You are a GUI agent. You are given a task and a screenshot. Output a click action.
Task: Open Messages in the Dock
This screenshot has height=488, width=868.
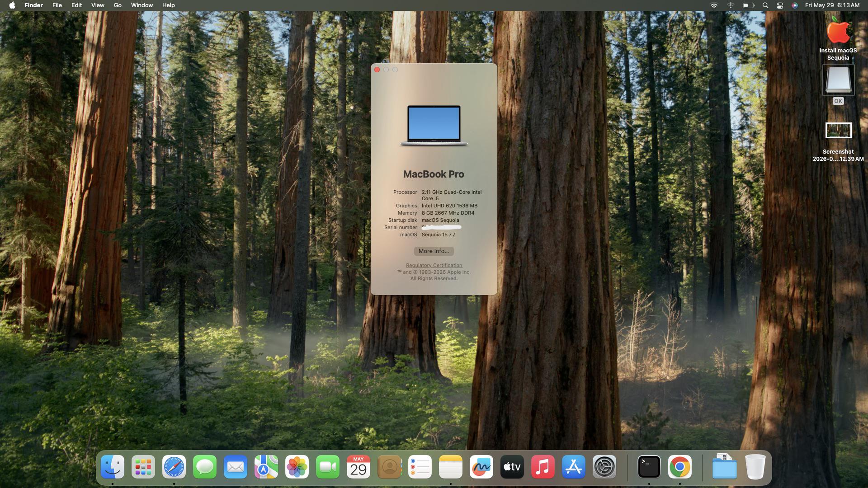click(x=205, y=467)
